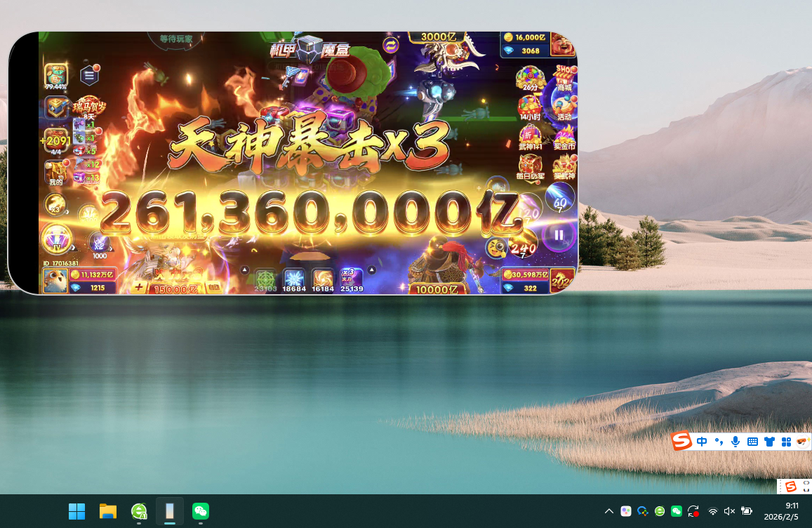
Task: Open the 瑞马贺岁 event banner
Action: pyautogui.click(x=89, y=107)
